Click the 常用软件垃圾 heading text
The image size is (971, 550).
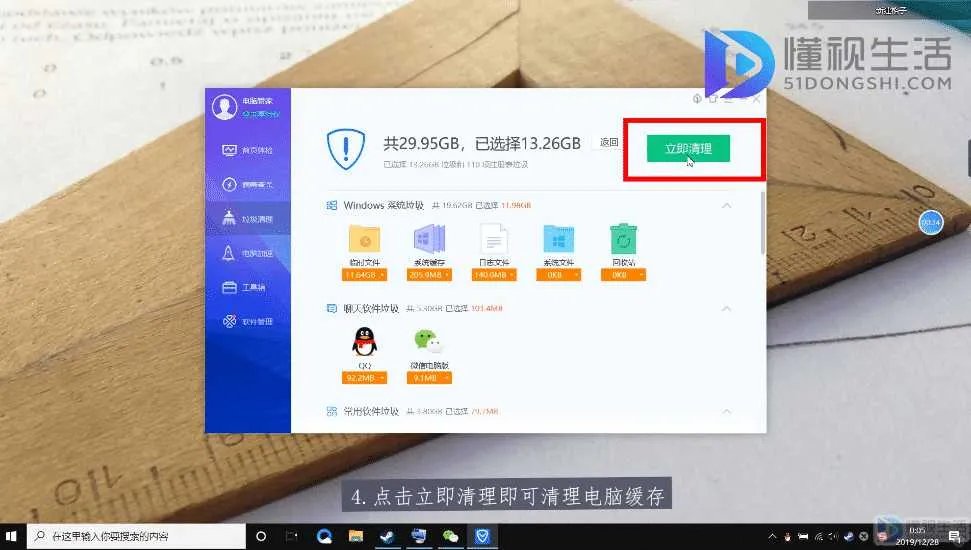[x=371, y=411]
